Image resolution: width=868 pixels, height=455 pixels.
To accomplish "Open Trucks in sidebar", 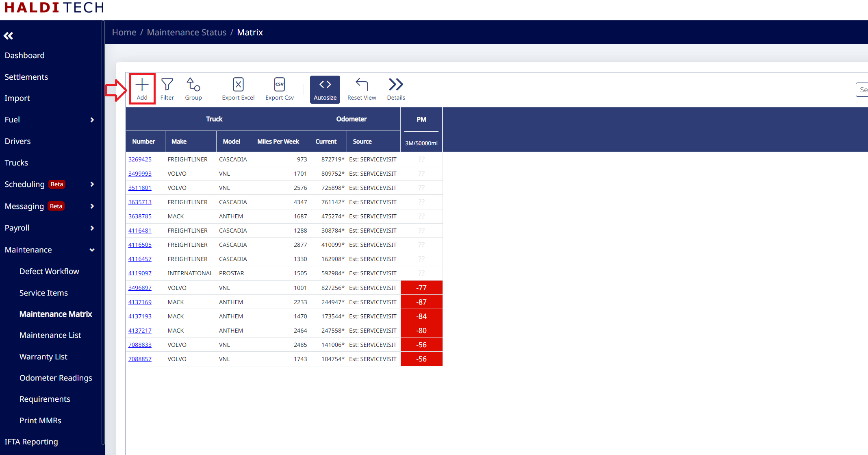I will tap(17, 163).
